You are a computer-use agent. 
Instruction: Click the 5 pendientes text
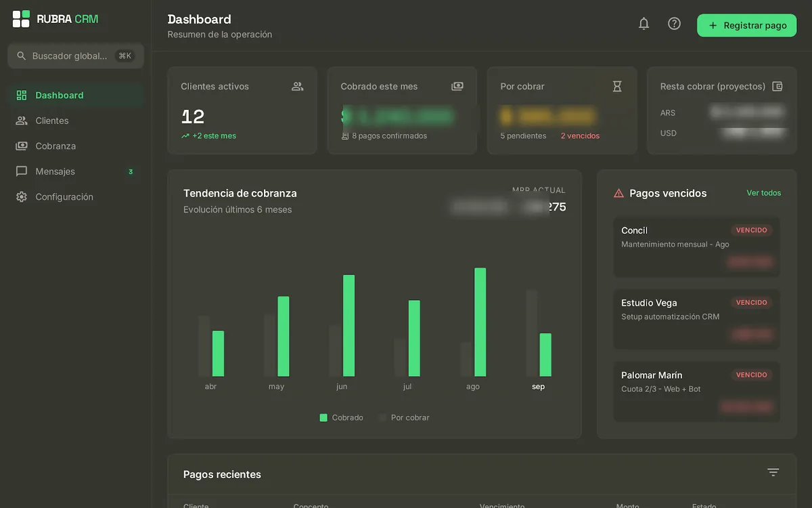click(x=523, y=136)
